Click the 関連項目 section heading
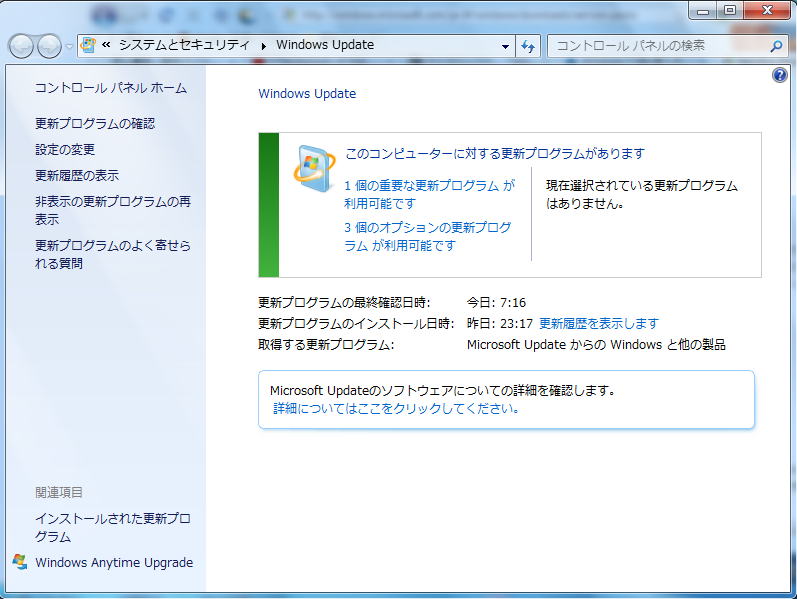Screen dimensions: 797x599 (58, 492)
